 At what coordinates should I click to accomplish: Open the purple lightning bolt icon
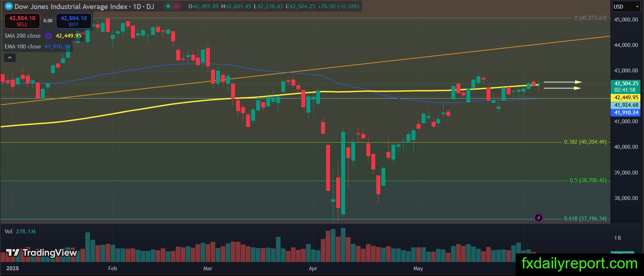coord(539,218)
